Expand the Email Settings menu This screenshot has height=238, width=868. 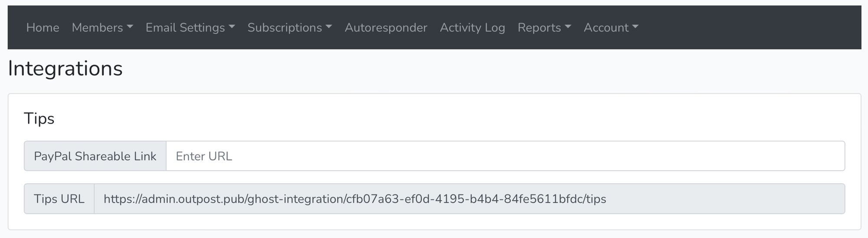pyautogui.click(x=190, y=27)
